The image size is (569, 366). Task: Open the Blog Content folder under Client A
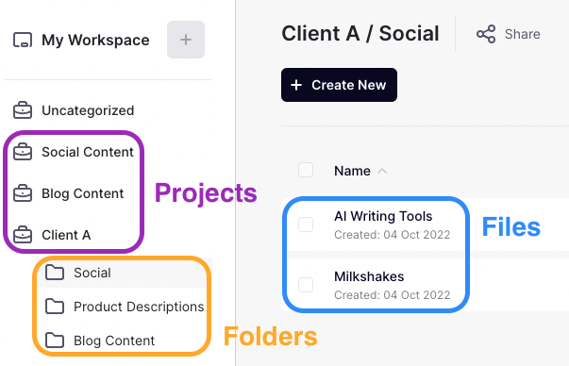point(114,341)
